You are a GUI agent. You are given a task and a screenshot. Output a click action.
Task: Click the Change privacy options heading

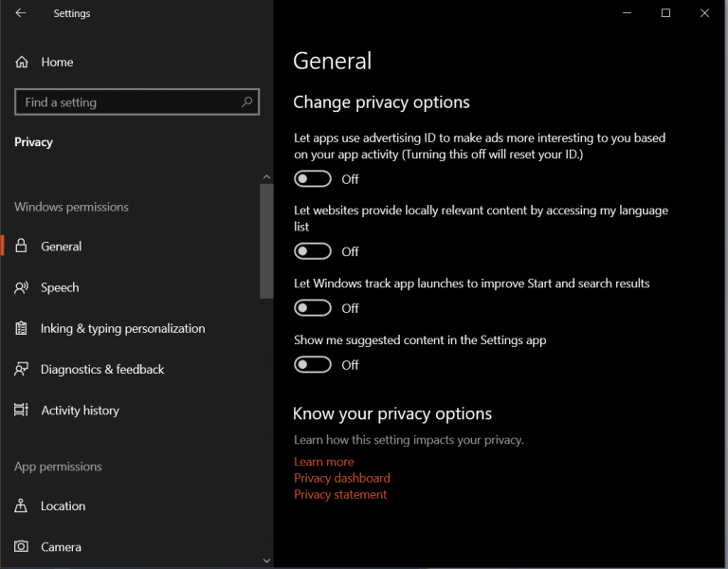(x=381, y=102)
